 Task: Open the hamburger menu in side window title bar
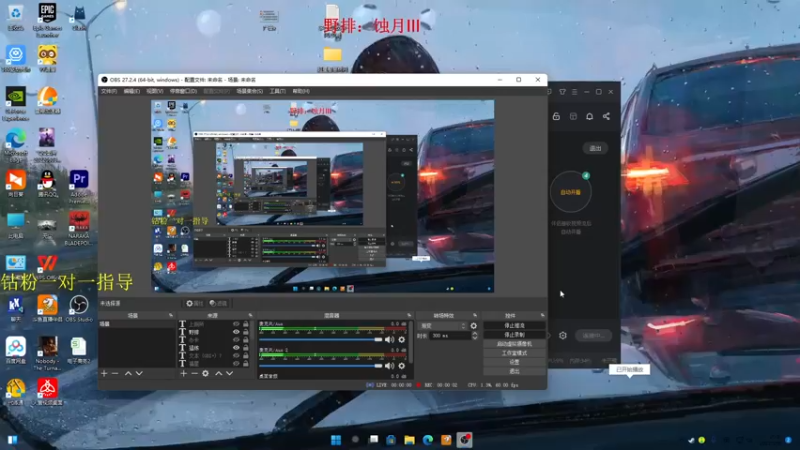point(574,92)
